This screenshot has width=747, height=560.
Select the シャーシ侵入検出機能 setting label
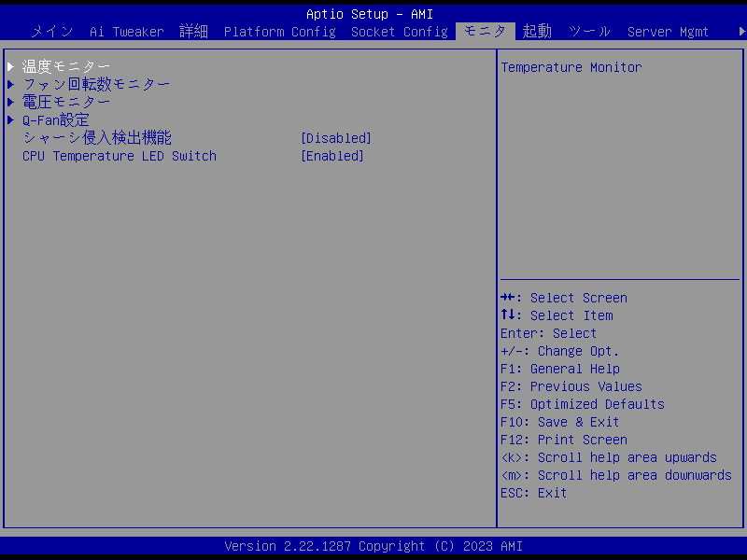pyautogui.click(x=97, y=137)
